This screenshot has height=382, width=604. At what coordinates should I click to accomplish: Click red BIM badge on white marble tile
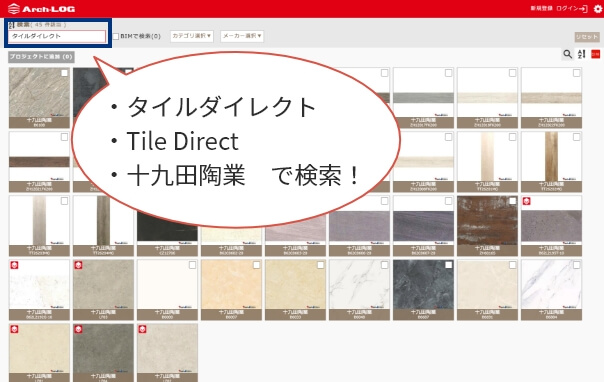point(14,265)
